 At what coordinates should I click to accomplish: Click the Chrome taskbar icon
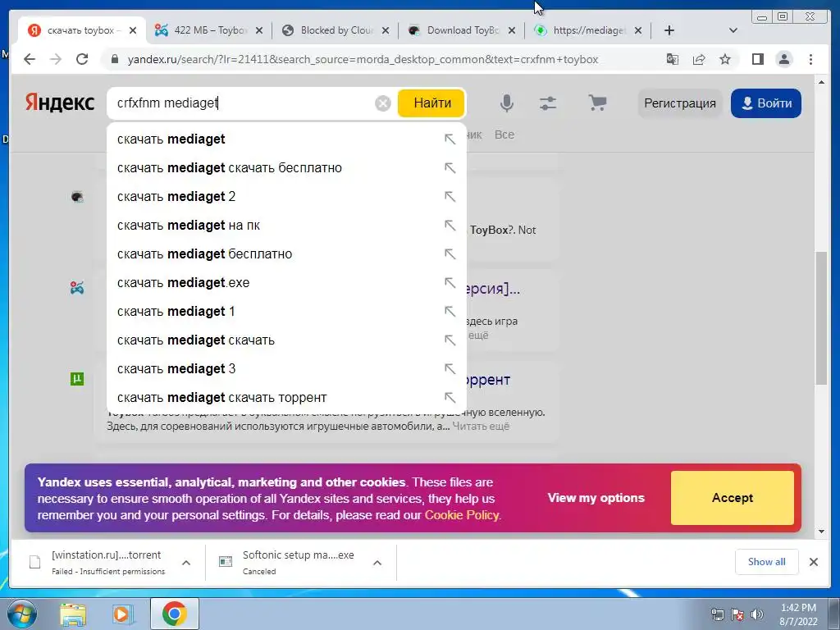(174, 614)
